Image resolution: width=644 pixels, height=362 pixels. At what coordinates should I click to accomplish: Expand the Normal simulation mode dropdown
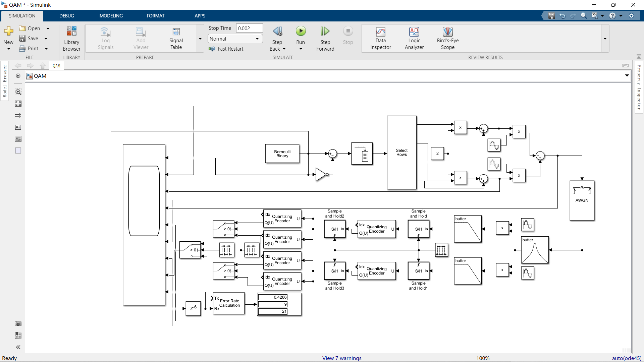[x=257, y=39]
